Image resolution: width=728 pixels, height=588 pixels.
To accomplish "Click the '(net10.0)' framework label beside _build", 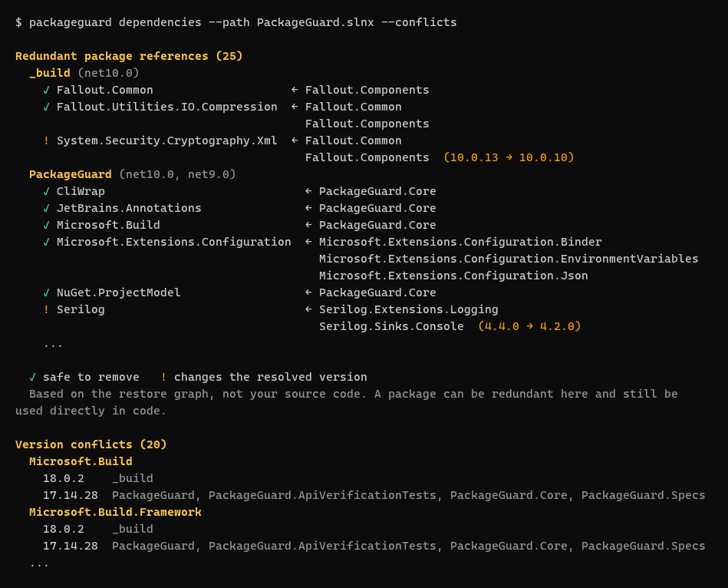I will point(109,73).
